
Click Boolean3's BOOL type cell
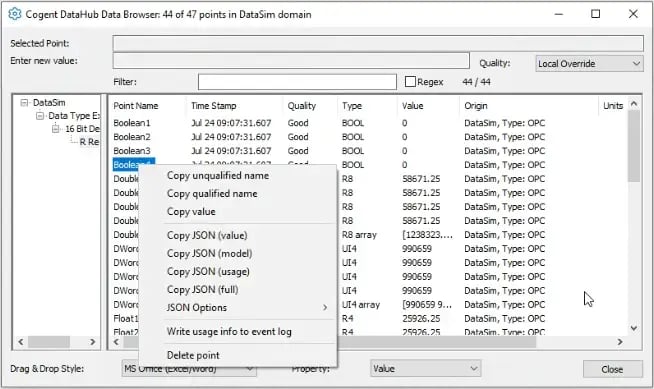353,151
